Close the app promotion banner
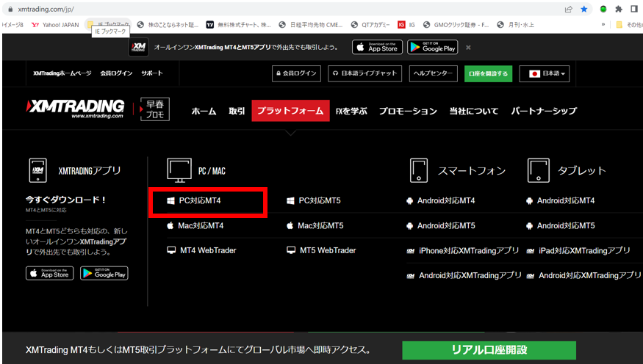This screenshot has height=364, width=643. click(468, 48)
